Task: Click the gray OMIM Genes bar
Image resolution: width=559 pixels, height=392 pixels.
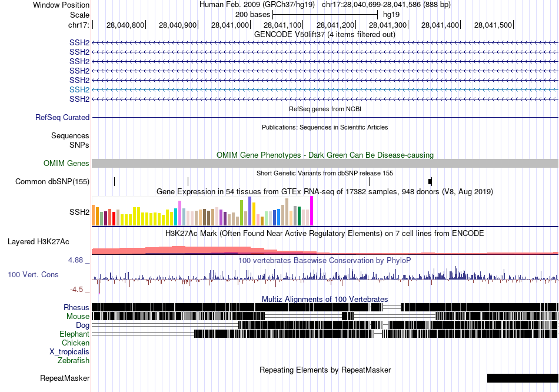Action: tap(325, 164)
